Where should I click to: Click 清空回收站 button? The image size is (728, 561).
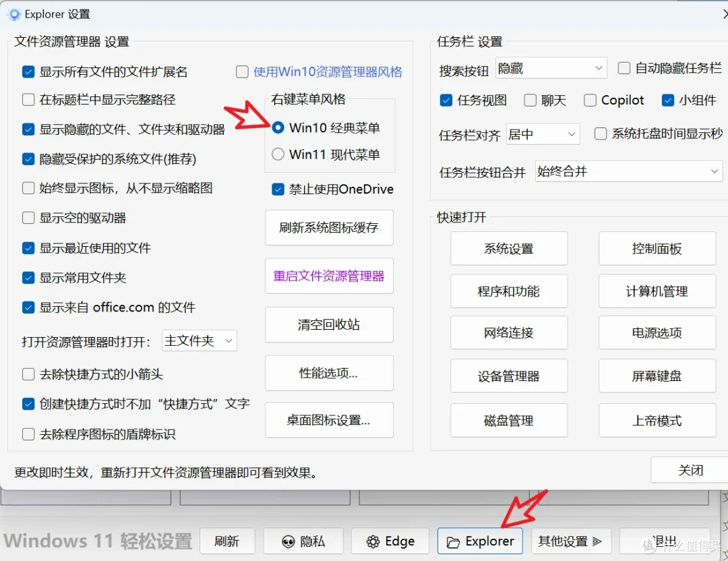[329, 324]
